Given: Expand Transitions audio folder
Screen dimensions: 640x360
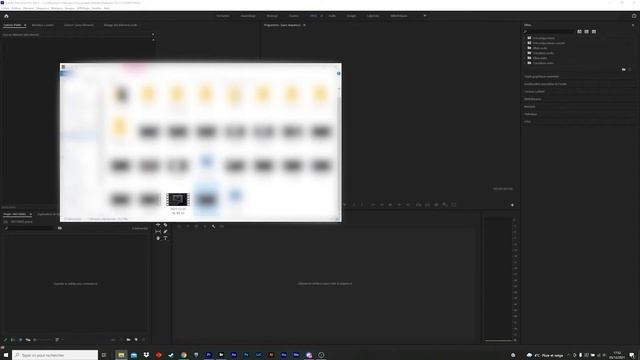Looking at the screenshot, I should tap(525, 53).
